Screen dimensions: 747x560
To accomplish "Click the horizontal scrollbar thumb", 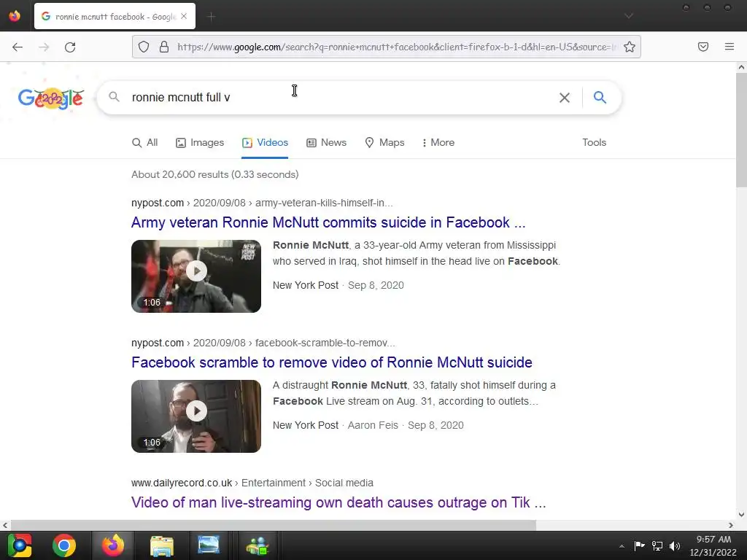I will [x=274, y=525].
